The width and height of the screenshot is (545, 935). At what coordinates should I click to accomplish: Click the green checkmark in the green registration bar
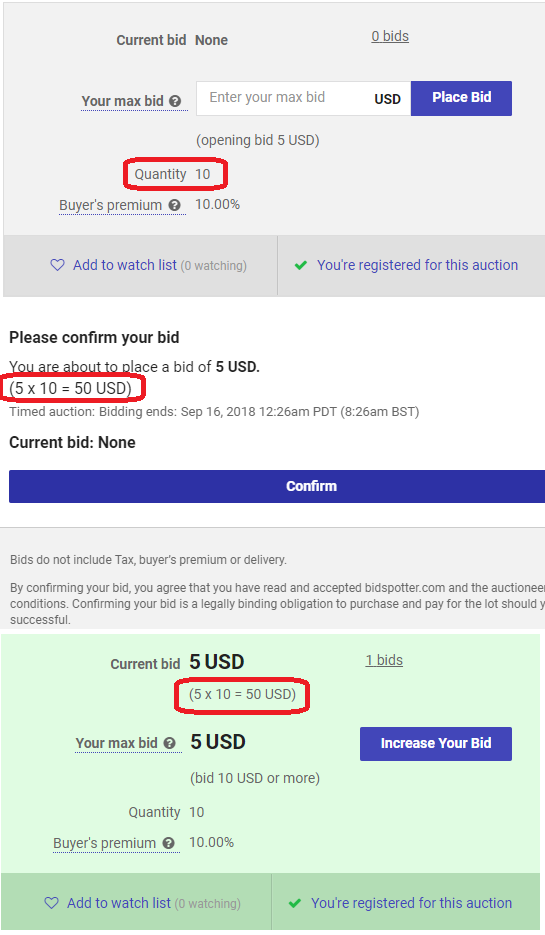295,903
